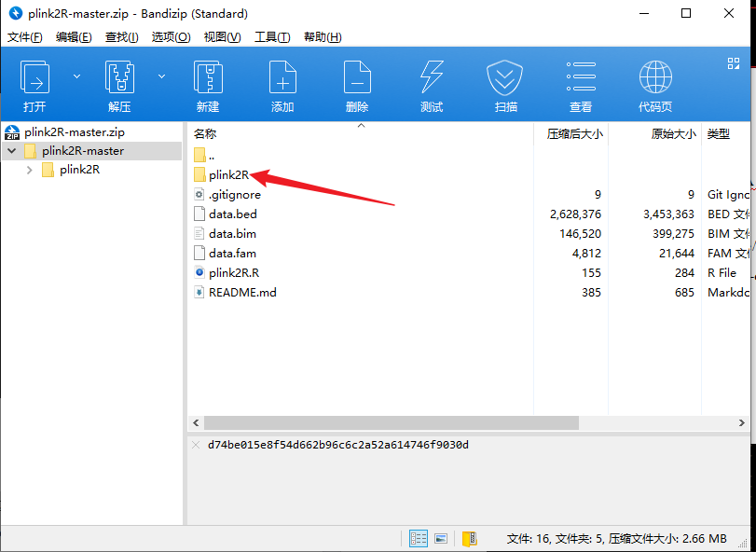Open the 文件(F) menu
The width and height of the screenshot is (756, 552).
click(x=25, y=37)
